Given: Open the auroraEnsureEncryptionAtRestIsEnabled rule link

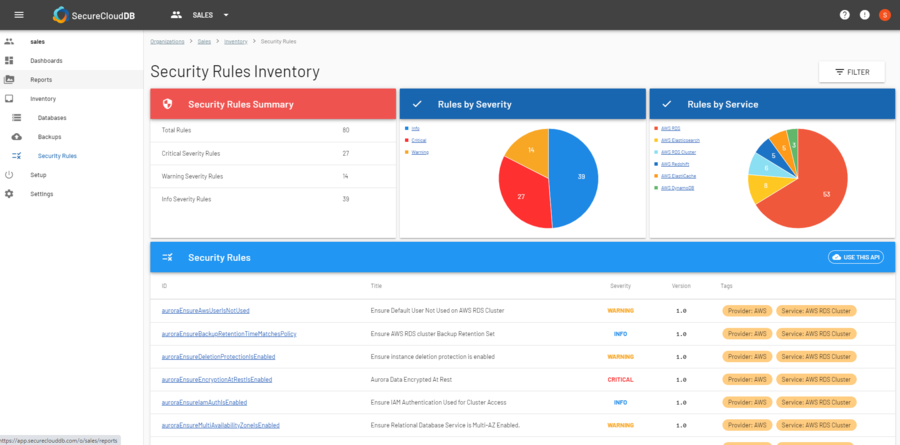Looking at the screenshot, I should pos(217,380).
